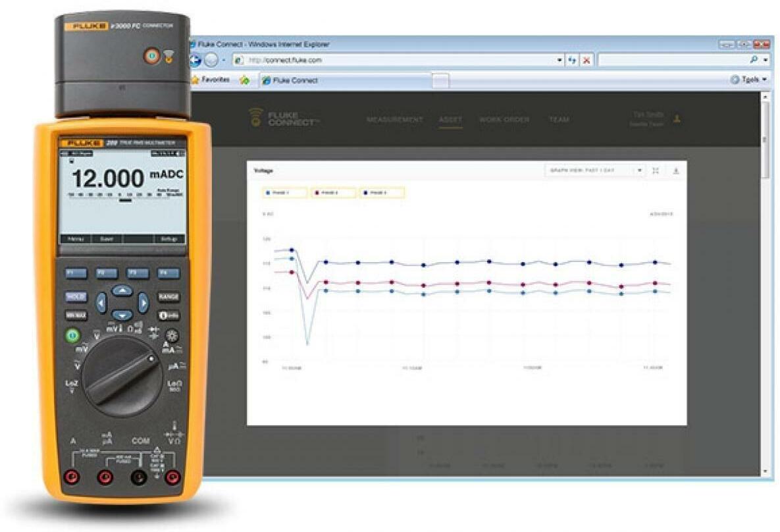Viewport: 780px width, 532px height.
Task: Click the multimeter left arrow key
Action: tap(101, 302)
